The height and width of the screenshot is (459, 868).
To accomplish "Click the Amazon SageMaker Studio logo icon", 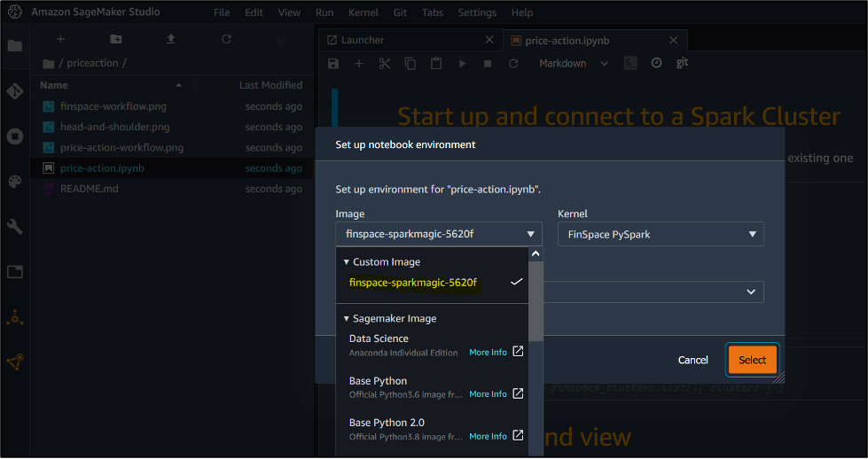I will (15, 12).
